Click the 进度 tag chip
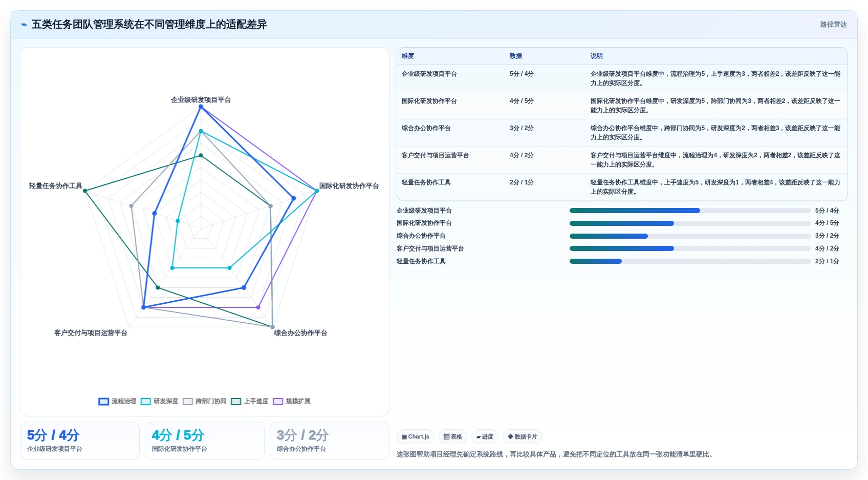The width and height of the screenshot is (868, 480). click(x=485, y=437)
